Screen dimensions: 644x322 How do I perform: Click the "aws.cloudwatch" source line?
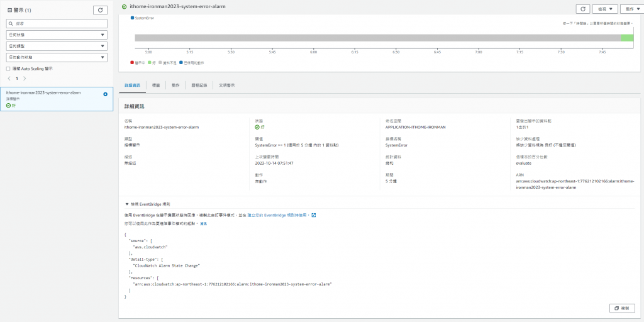pos(151,247)
